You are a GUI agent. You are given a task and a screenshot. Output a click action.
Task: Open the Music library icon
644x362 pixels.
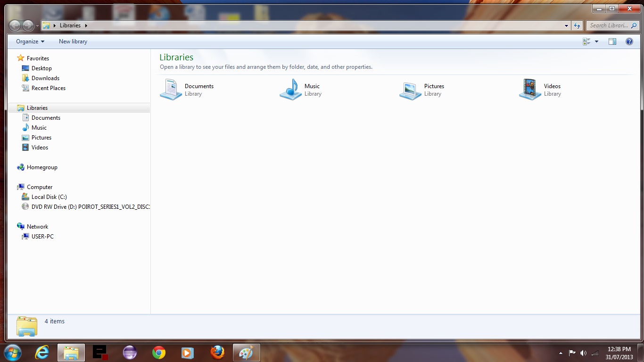pyautogui.click(x=290, y=90)
